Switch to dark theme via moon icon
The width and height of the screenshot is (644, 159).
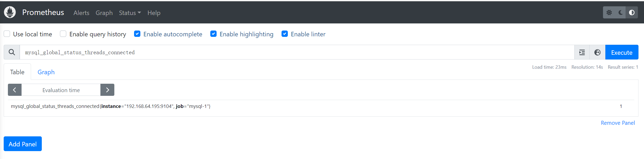click(621, 13)
